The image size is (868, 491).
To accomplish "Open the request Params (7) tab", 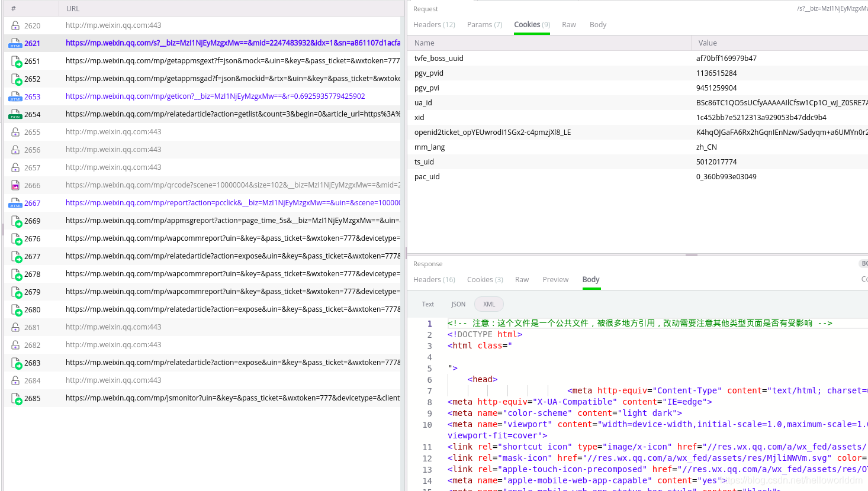I will coord(484,25).
